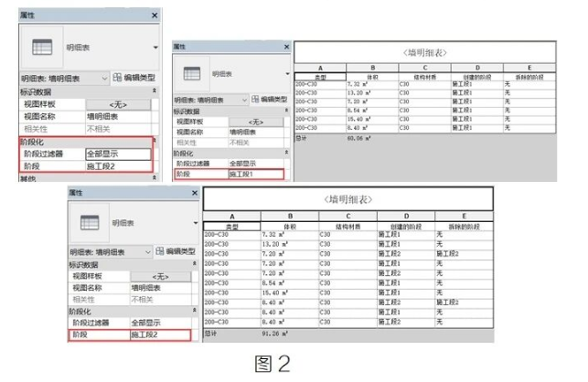588x382 pixels.
Task: Click the 视图样板 <无> button beside the 91.26 schedule
Action: click(161, 277)
